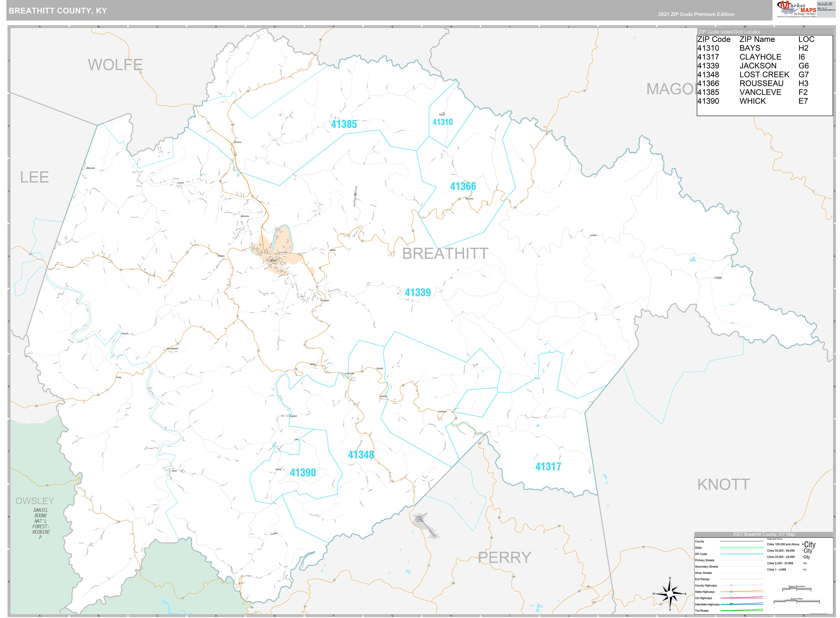Expand the 2021 Breathitt County, KY Map legend
The height and width of the screenshot is (618, 840).
point(764,534)
